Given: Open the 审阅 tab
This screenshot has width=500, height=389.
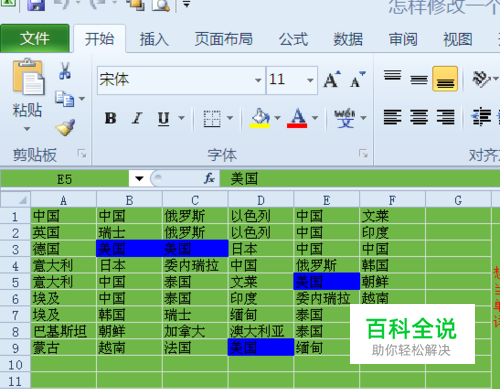Looking at the screenshot, I should point(403,39).
